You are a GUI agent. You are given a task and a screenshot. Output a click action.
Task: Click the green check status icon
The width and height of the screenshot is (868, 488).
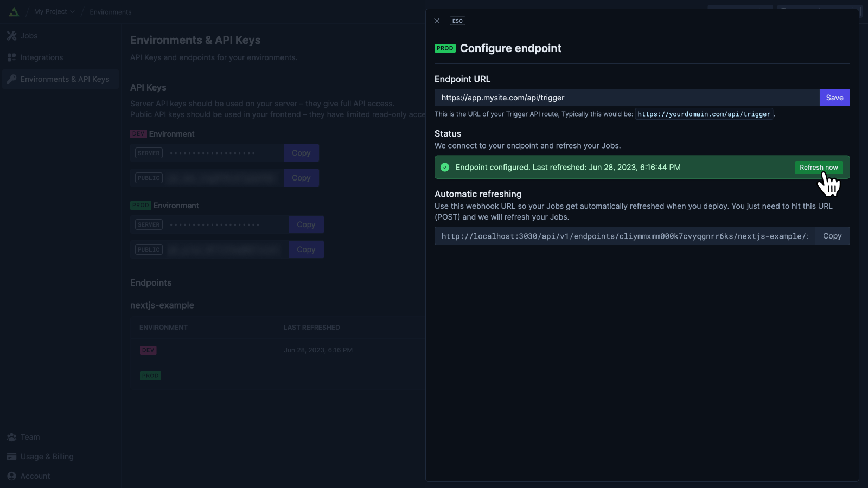point(445,168)
